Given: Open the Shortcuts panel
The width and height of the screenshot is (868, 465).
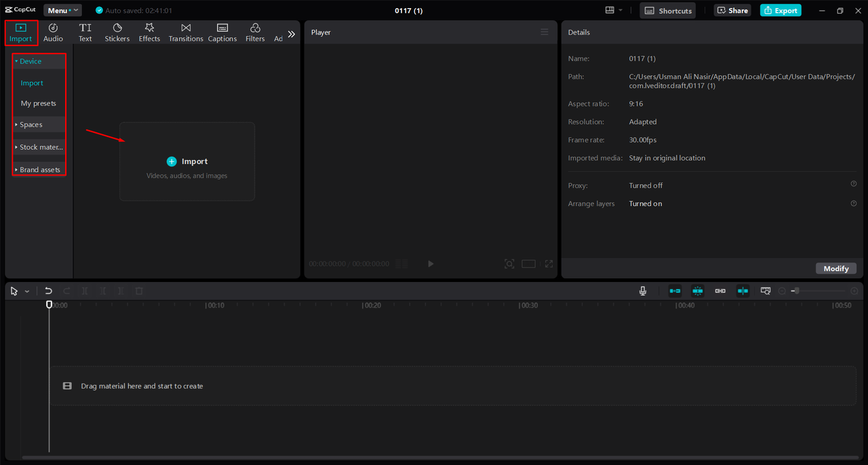Looking at the screenshot, I should (668, 10).
